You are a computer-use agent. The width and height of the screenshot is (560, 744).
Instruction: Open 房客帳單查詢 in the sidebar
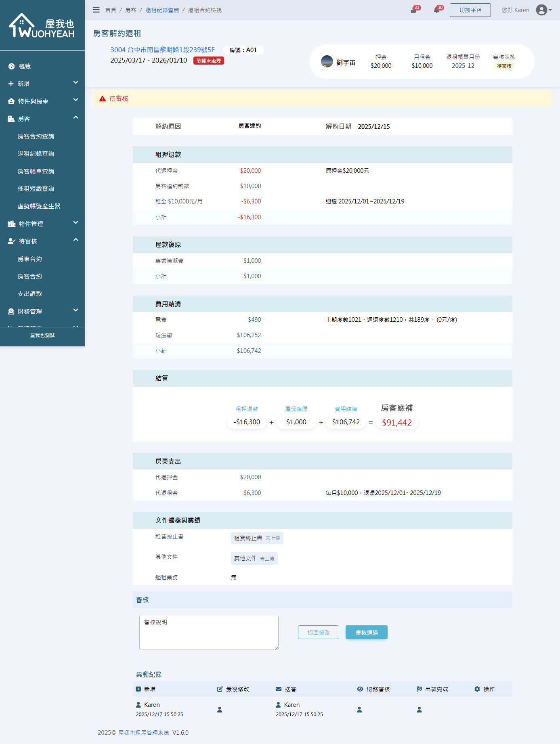tap(36, 172)
